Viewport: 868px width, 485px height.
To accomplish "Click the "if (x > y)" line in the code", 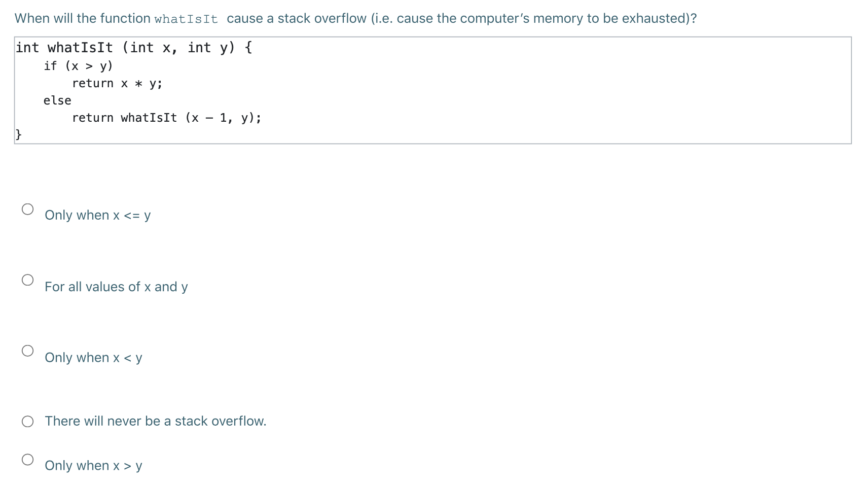I will click(x=78, y=65).
